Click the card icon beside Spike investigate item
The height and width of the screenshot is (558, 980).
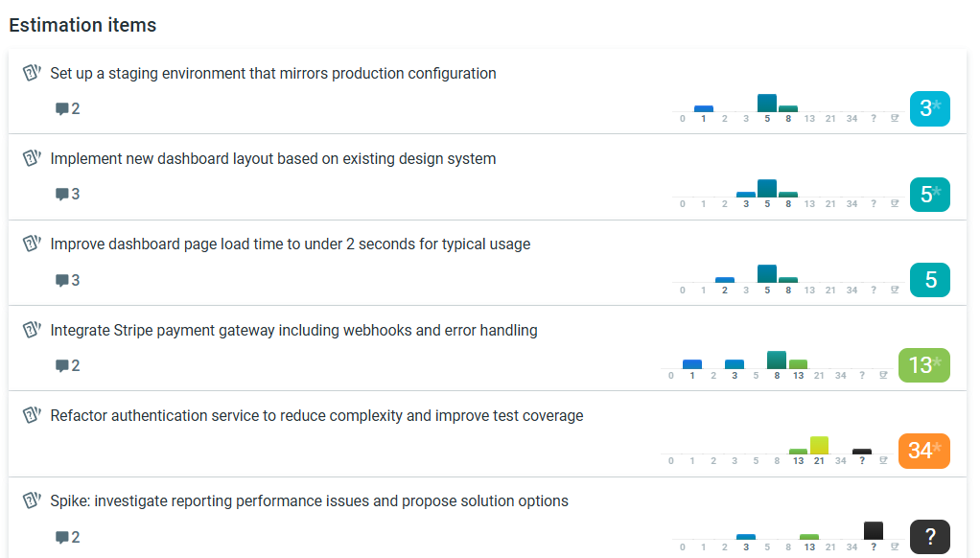[x=32, y=500]
